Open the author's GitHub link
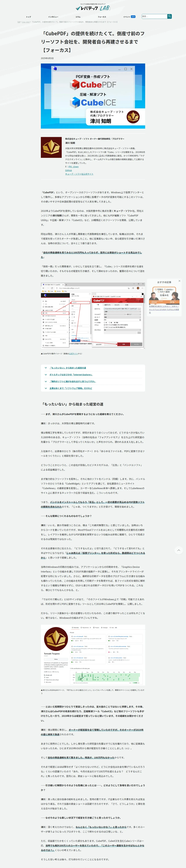The width and height of the screenshot is (186, 868). tap(69, 171)
